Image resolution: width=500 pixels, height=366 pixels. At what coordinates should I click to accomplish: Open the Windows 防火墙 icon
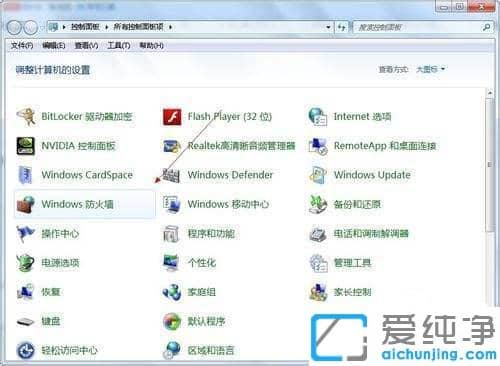26,204
